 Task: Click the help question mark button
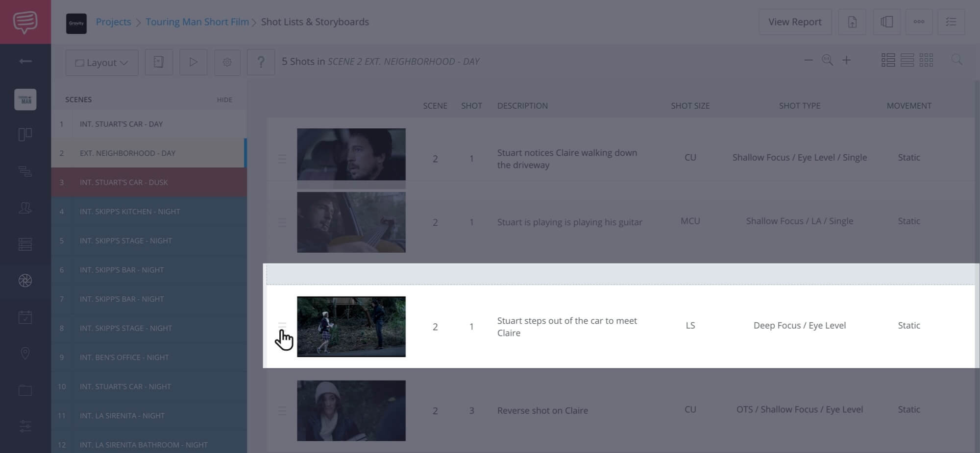(x=261, y=62)
